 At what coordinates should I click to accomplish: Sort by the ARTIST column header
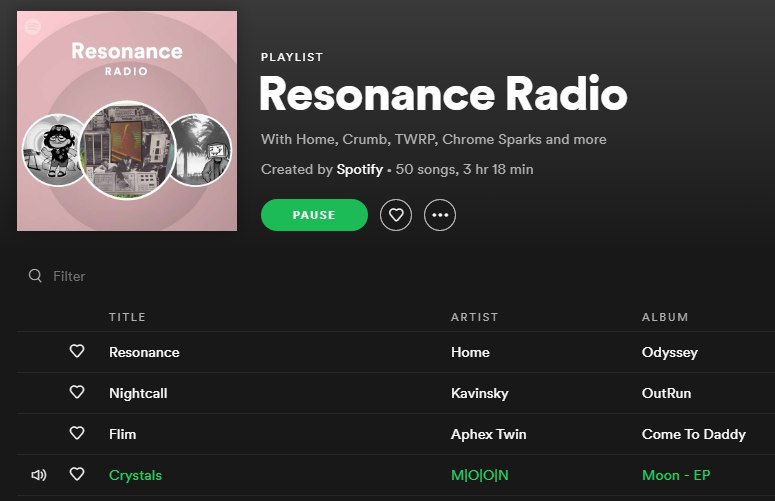click(474, 317)
